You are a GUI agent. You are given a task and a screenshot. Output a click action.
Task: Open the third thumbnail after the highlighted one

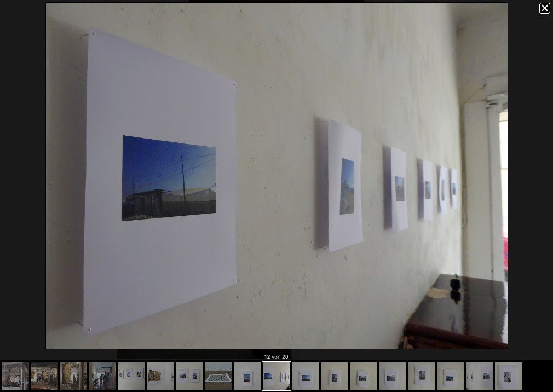[364, 376]
